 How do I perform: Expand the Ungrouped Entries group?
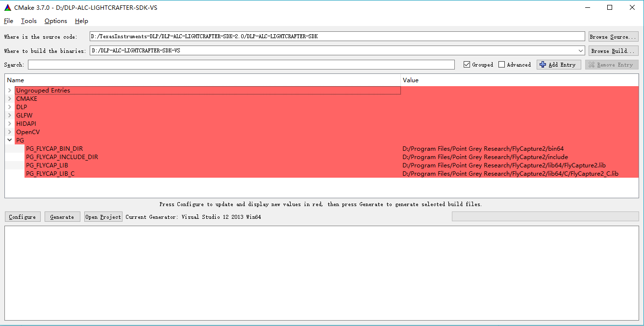tap(10, 91)
